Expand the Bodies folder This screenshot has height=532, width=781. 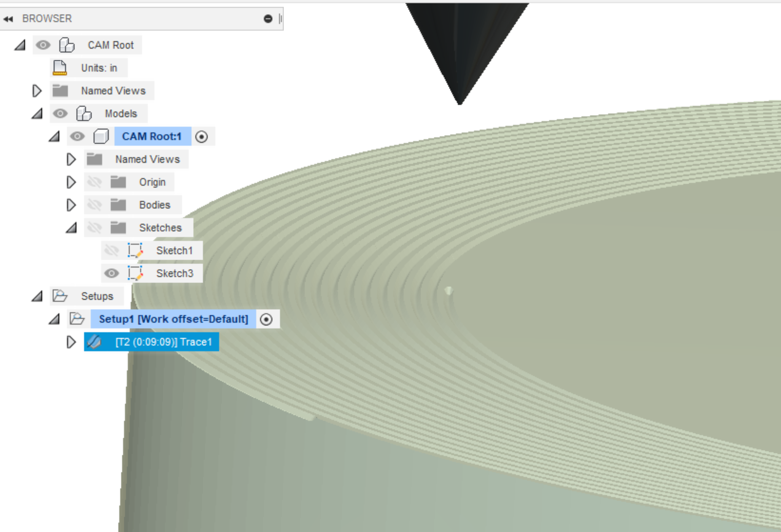(x=71, y=205)
